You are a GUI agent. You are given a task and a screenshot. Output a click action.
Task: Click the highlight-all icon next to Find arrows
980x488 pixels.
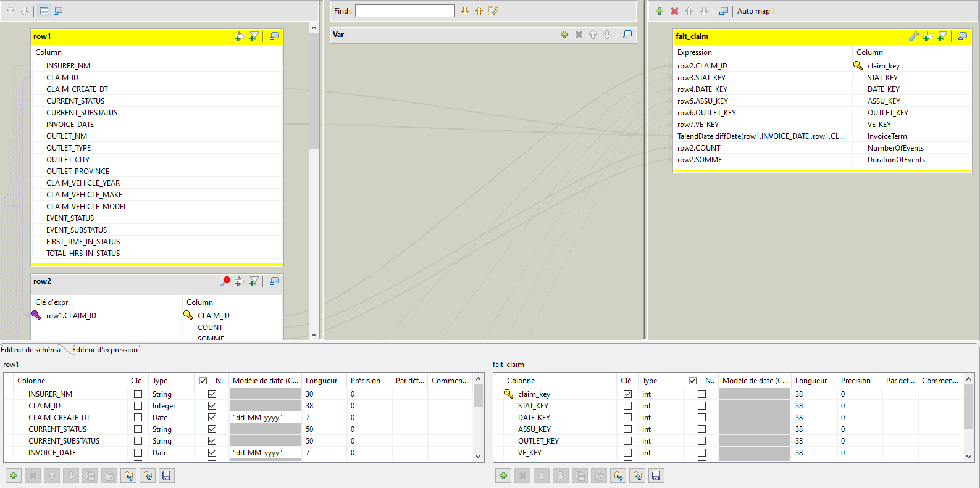493,11
